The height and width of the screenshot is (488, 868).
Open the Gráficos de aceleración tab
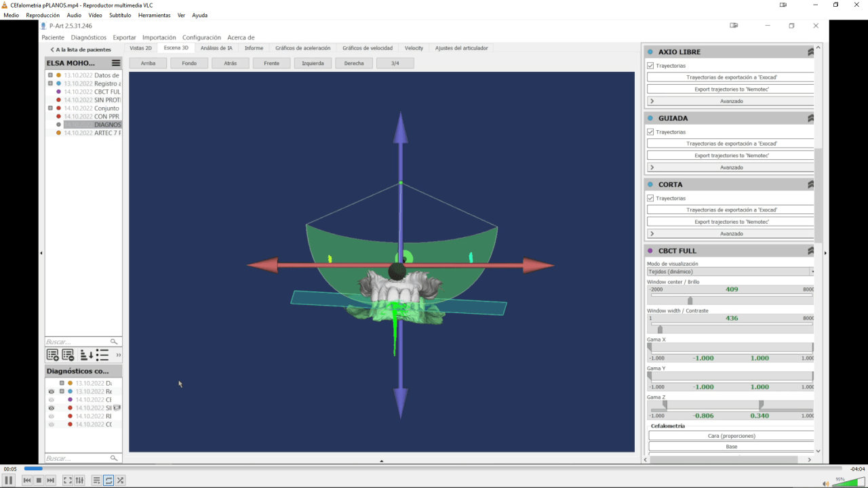pos(303,48)
